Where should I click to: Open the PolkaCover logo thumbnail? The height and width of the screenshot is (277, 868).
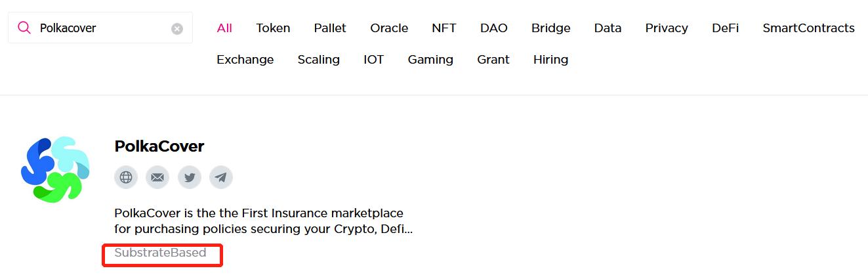tap(55, 169)
